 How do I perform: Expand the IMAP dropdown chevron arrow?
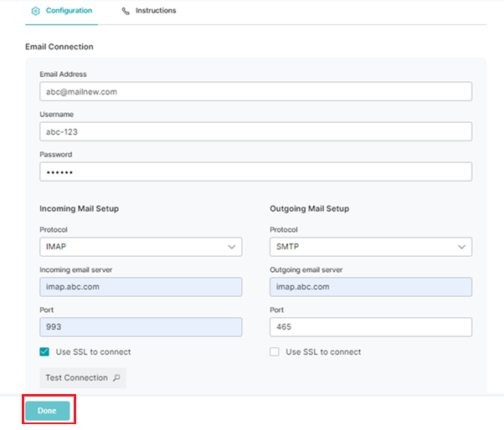click(x=232, y=247)
